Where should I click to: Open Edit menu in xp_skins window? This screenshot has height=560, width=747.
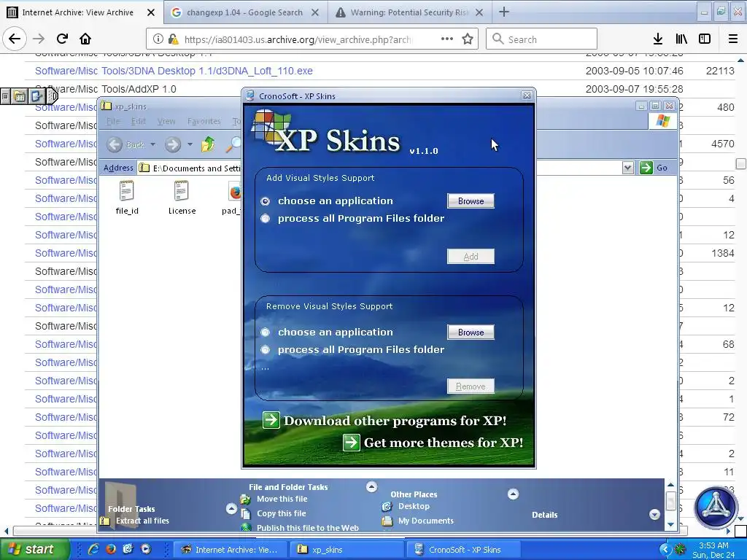[139, 122]
